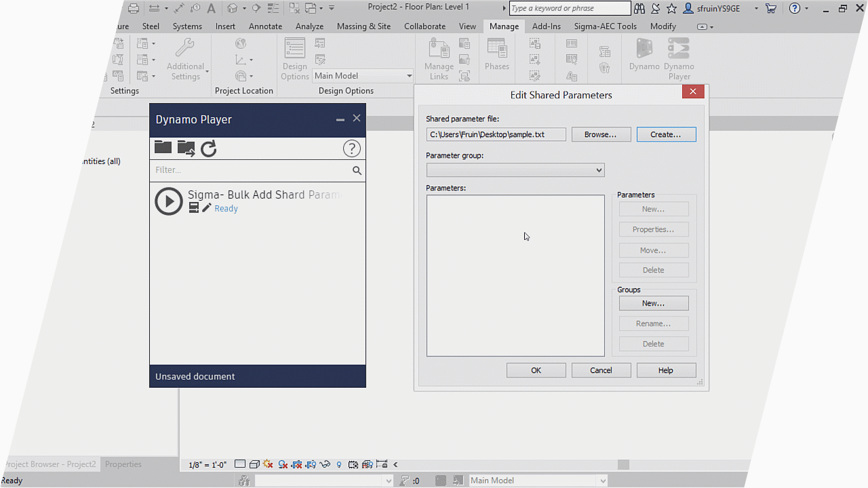Click the detail level icon in view control bar
This screenshot has width=868, height=488.
(240, 464)
